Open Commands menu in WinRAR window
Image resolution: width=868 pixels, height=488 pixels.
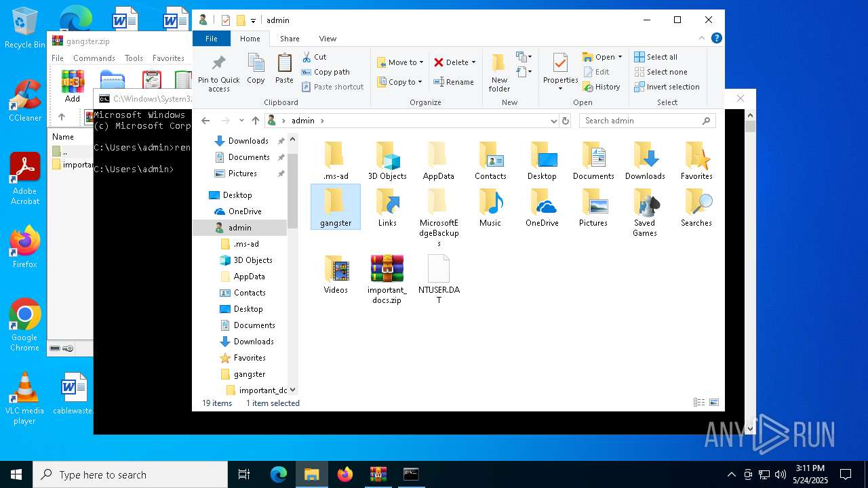pyautogui.click(x=94, y=58)
